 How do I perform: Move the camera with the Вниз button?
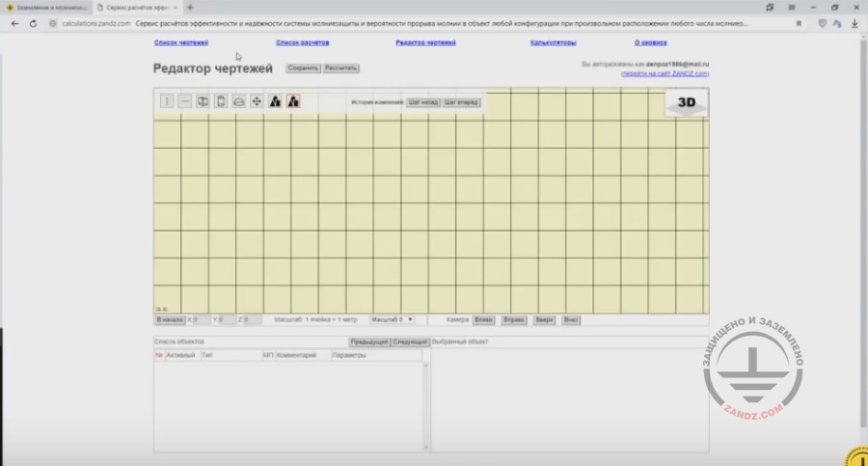(571, 319)
